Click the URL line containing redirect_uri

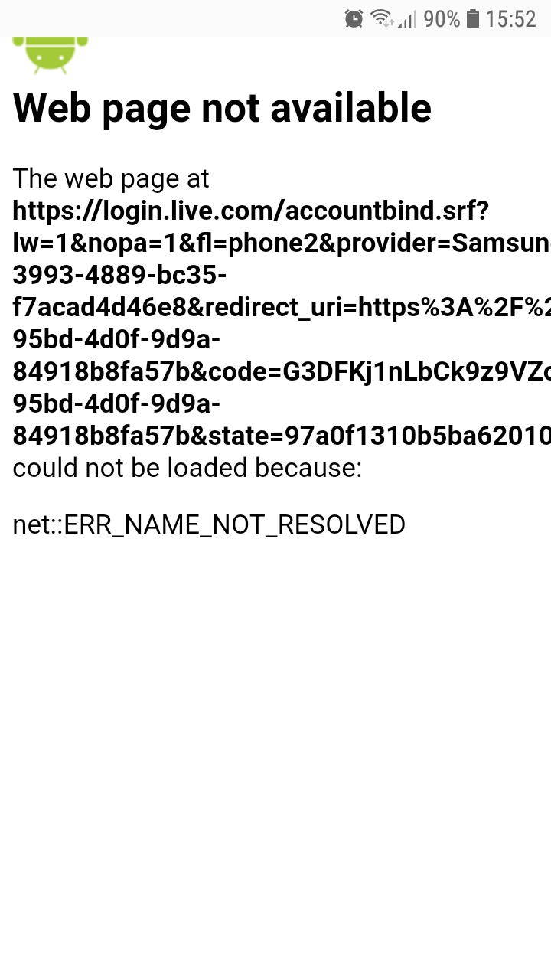(282, 307)
